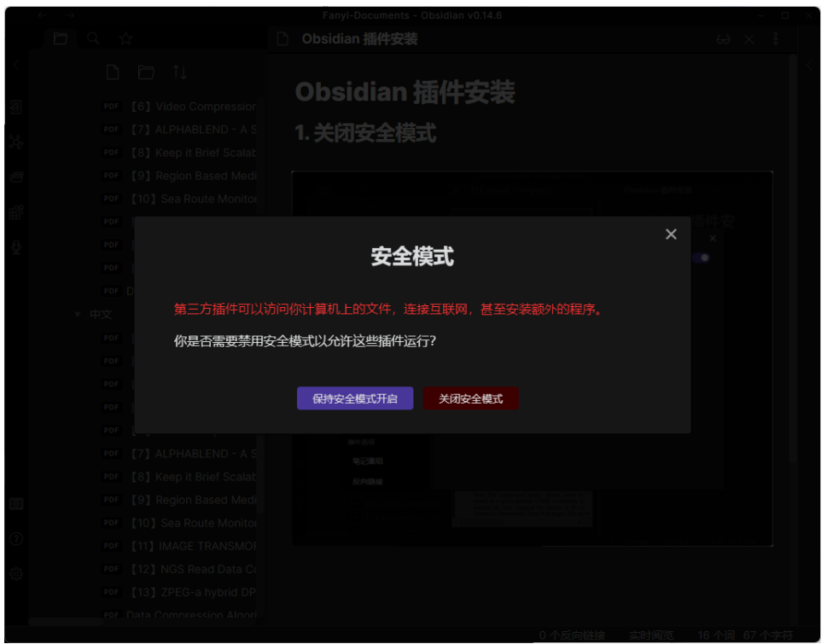Open help from the ribbon
This screenshot has width=827, height=644.
16,539
